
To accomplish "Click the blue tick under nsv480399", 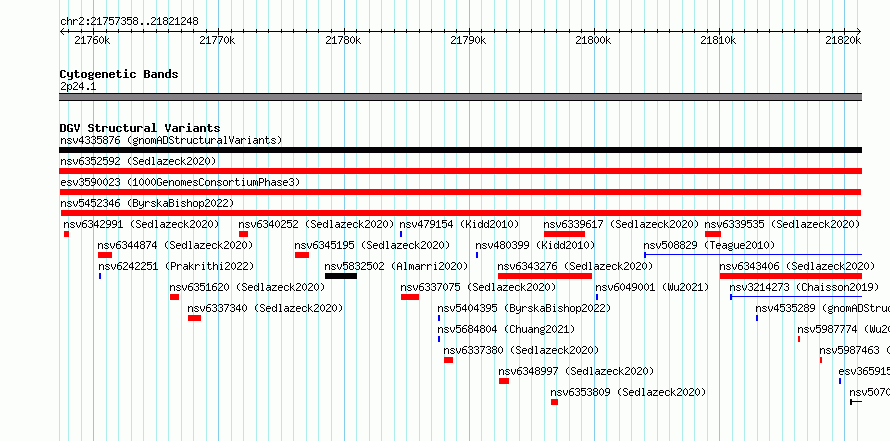I will pos(477,255).
